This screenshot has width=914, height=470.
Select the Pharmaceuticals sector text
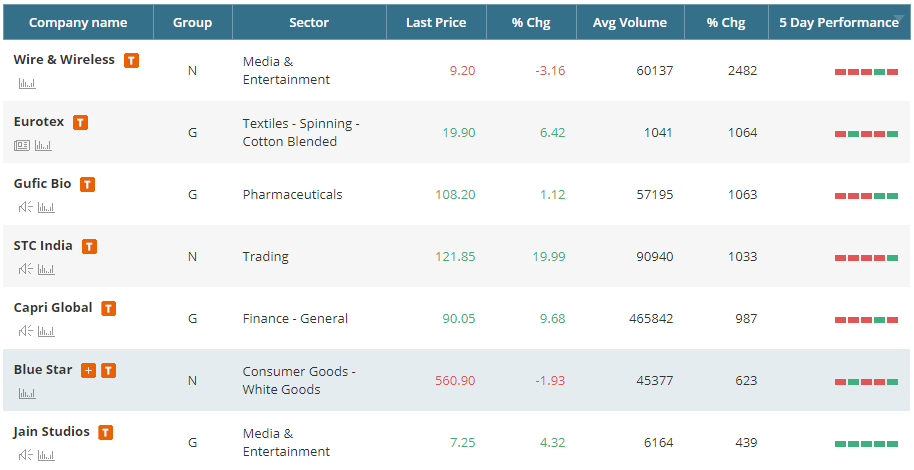pos(293,195)
